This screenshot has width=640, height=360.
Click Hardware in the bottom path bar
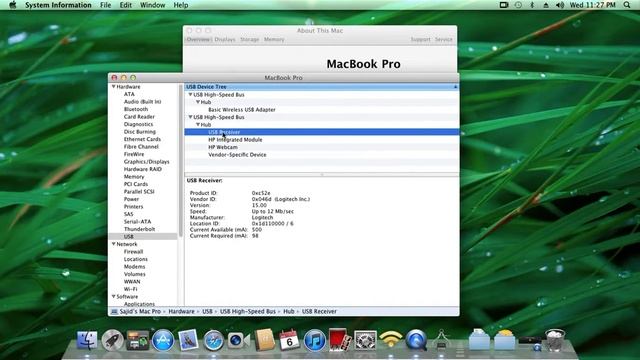point(181,311)
